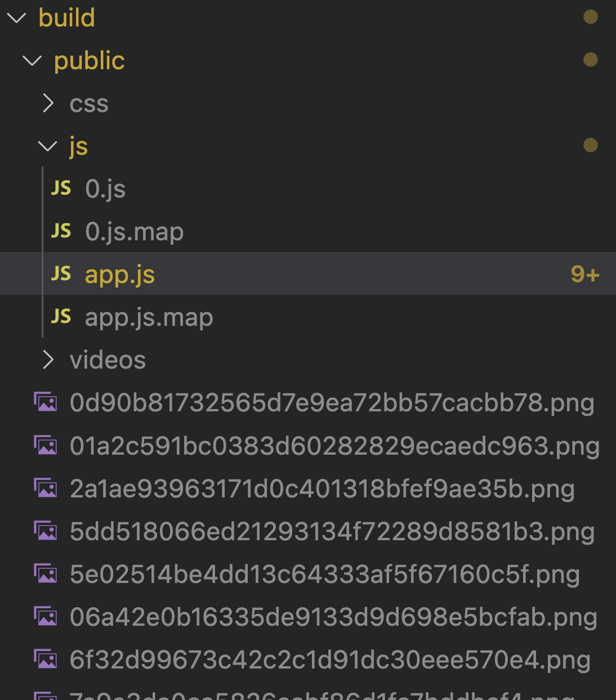Collapse the js folder chevron
Viewport: 616px width, 700px height.
point(47,146)
